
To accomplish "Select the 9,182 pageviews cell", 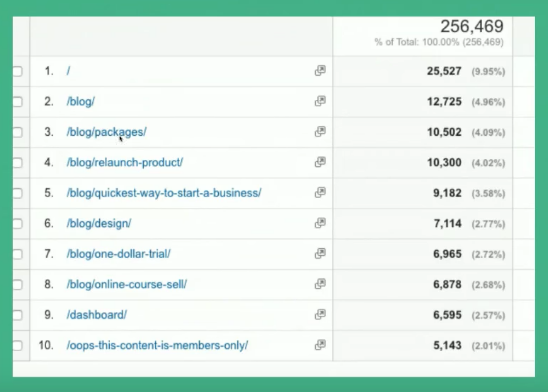I will pos(447,193).
